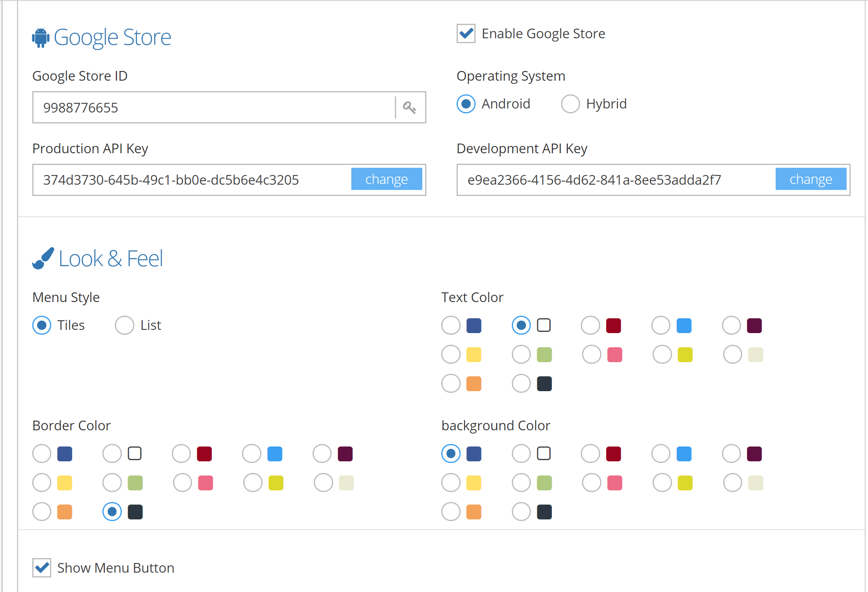Select orange radio under Text Color

[x=451, y=384]
